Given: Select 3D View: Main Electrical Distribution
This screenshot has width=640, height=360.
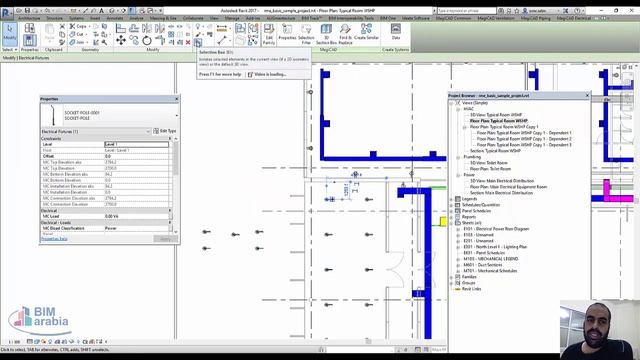Looking at the screenshot, I should tap(502, 181).
